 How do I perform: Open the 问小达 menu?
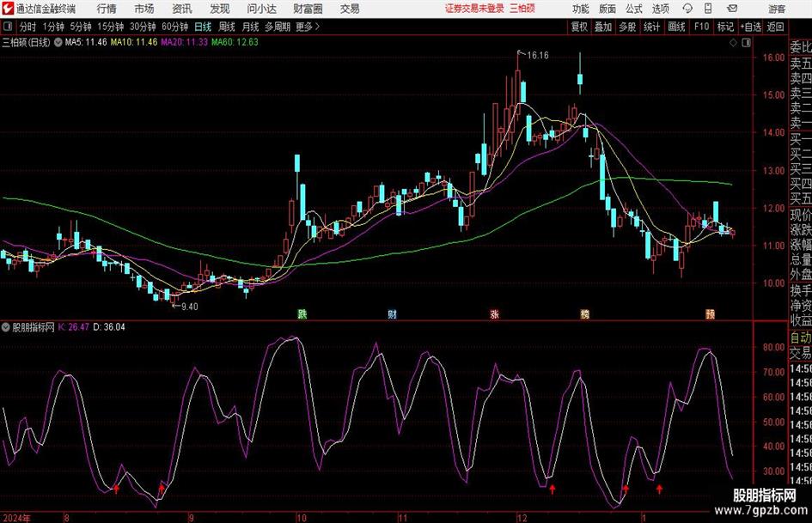(261, 9)
